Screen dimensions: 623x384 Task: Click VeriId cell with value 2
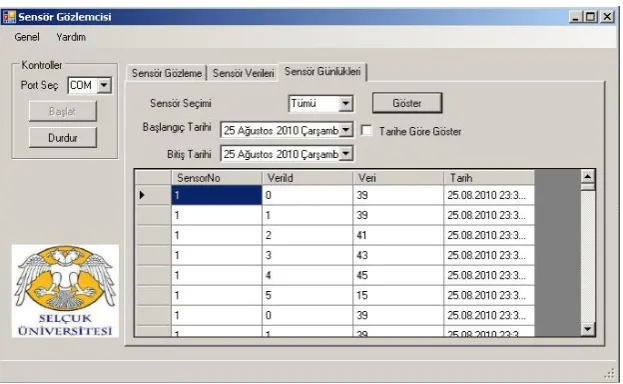(x=307, y=235)
